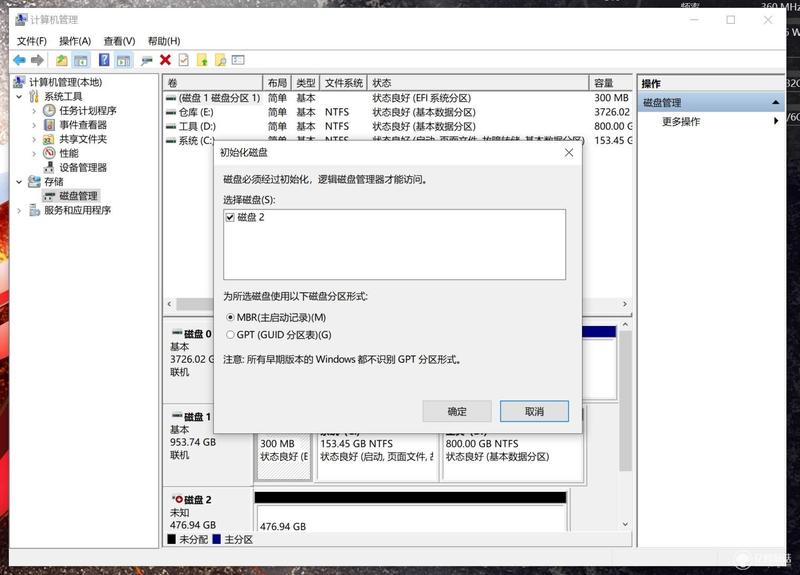Click the Computer Management title bar app icon
800x575 pixels.
click(21, 19)
